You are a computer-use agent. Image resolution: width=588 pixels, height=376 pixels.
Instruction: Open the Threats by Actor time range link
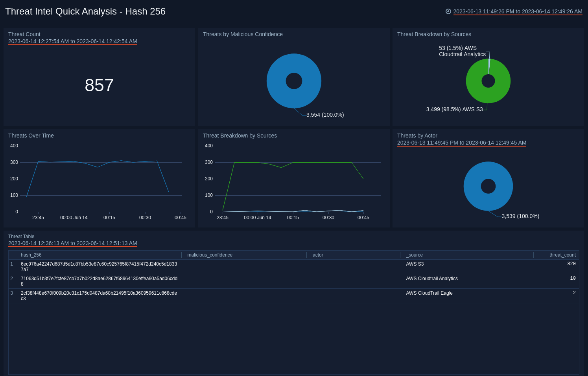tap(462, 143)
